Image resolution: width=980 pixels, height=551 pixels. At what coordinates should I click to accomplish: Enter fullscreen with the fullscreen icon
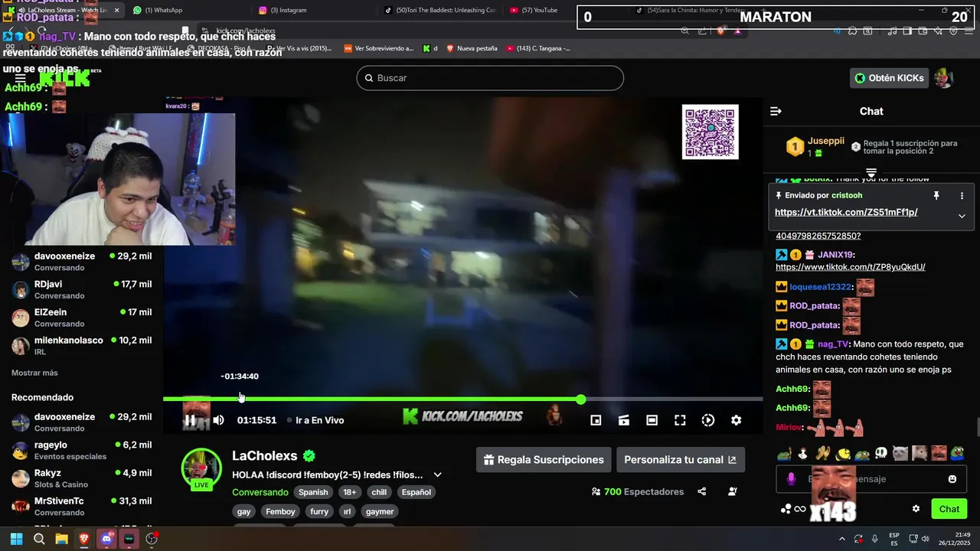(x=680, y=420)
